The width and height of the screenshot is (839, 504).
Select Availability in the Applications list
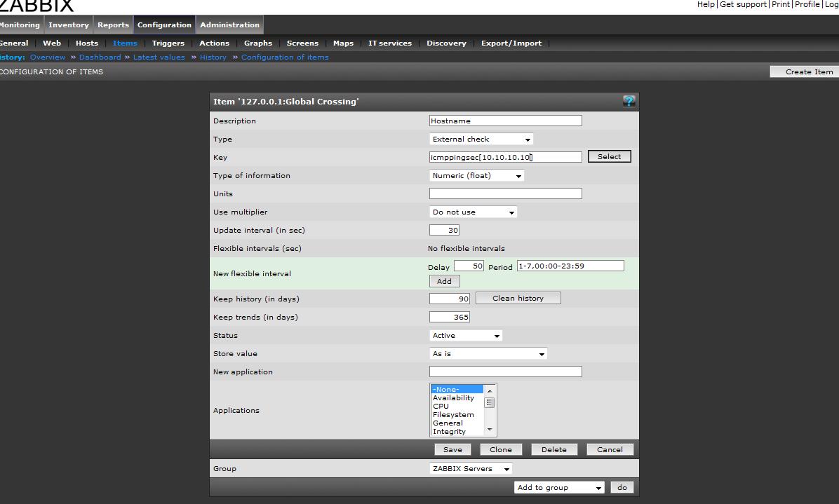tap(454, 398)
